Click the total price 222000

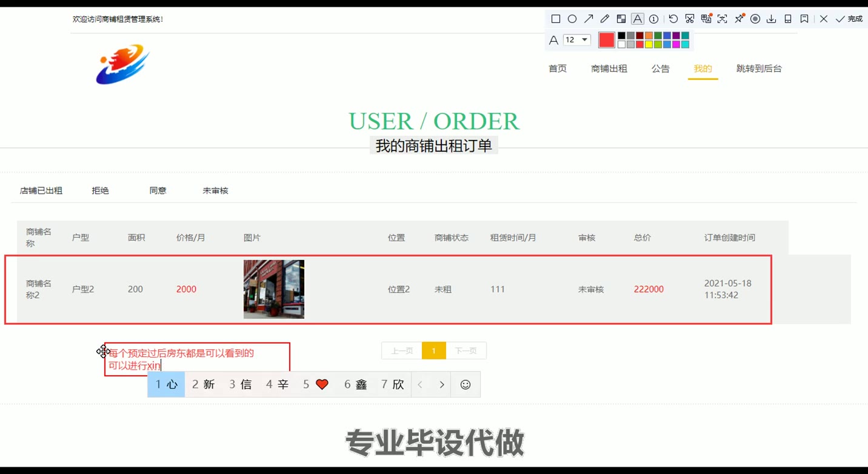point(649,289)
